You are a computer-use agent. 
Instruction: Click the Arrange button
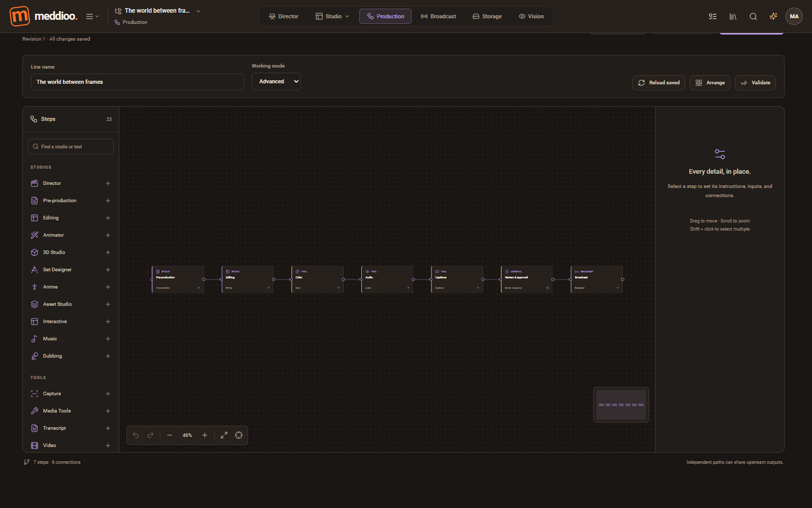pyautogui.click(x=710, y=83)
